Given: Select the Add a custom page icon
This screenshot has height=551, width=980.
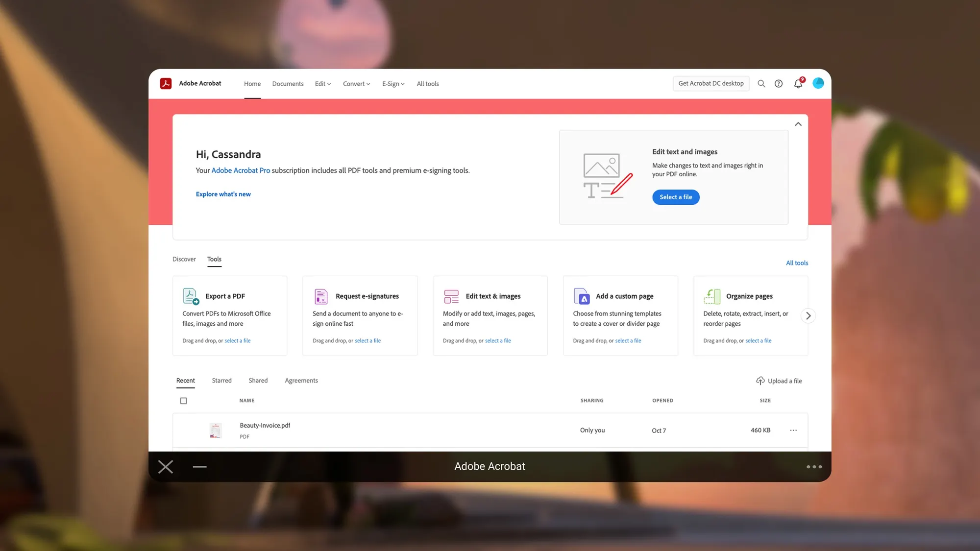Looking at the screenshot, I should (582, 296).
